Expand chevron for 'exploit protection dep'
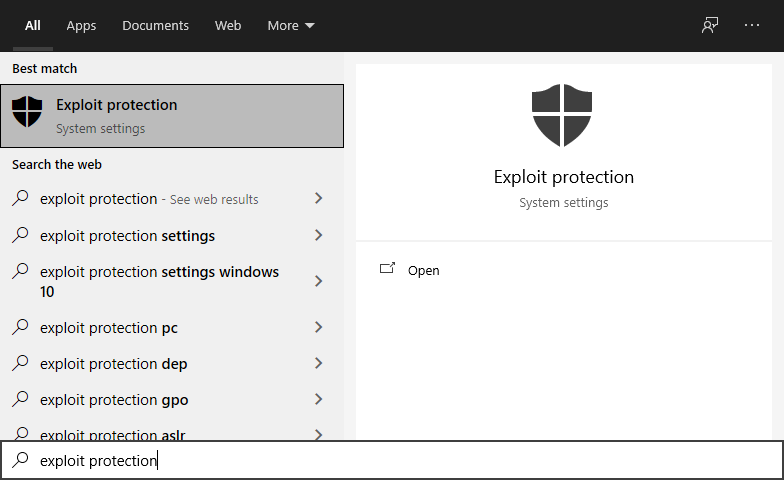The image size is (784, 480). (x=319, y=364)
